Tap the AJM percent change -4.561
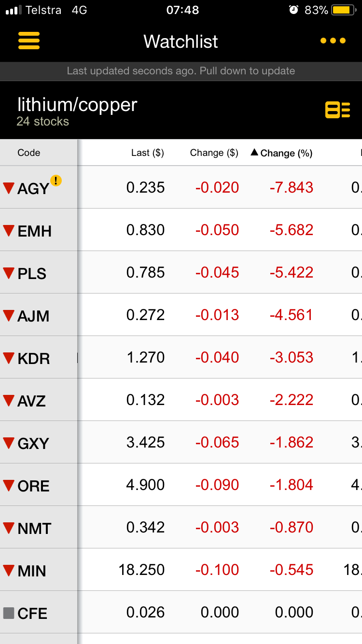Viewport: 362px width, 644px height. tap(292, 315)
